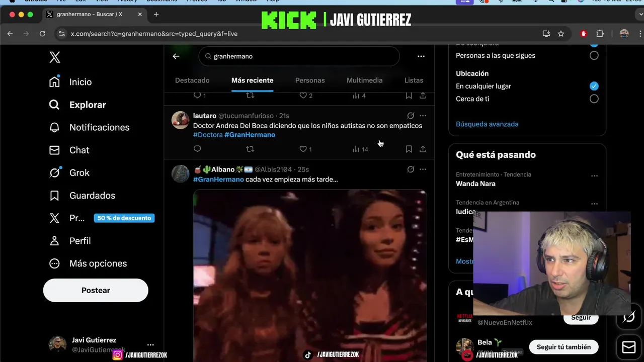644x362 pixels.
Task: Go back using search page arrow
Action: point(176,56)
